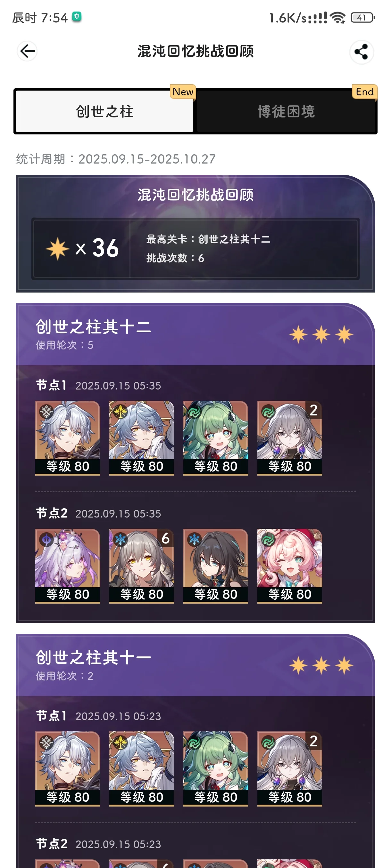Tap three-star rating of 创世之柱其十二
391x868 pixels.
point(321,334)
